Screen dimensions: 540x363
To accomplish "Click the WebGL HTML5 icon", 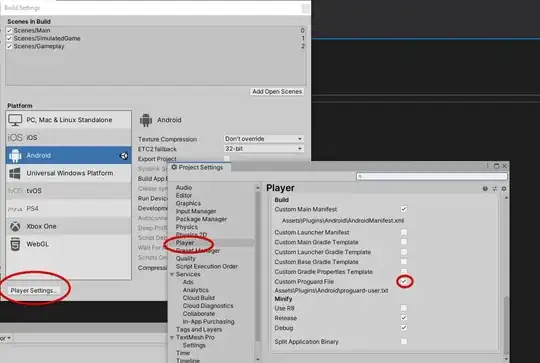I will [15, 244].
